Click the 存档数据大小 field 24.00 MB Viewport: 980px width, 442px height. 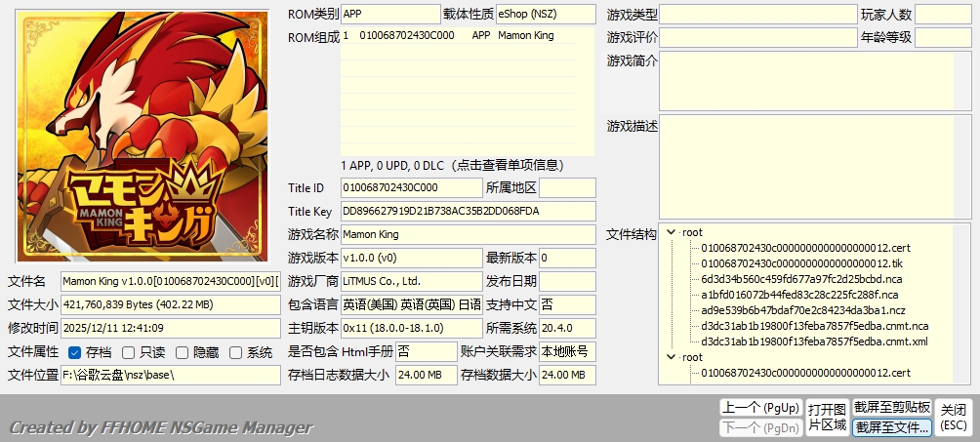[x=567, y=375]
